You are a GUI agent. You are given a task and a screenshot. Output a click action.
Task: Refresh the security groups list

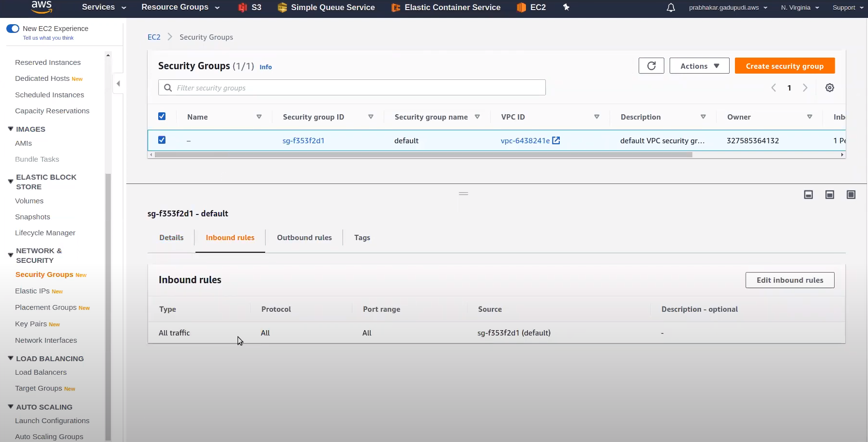[651, 66]
